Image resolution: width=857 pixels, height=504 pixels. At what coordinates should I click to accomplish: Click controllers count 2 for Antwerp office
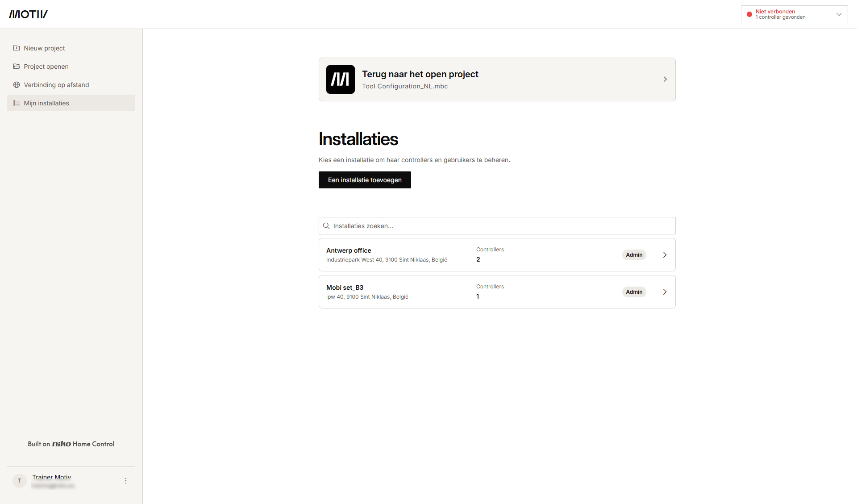point(478,259)
